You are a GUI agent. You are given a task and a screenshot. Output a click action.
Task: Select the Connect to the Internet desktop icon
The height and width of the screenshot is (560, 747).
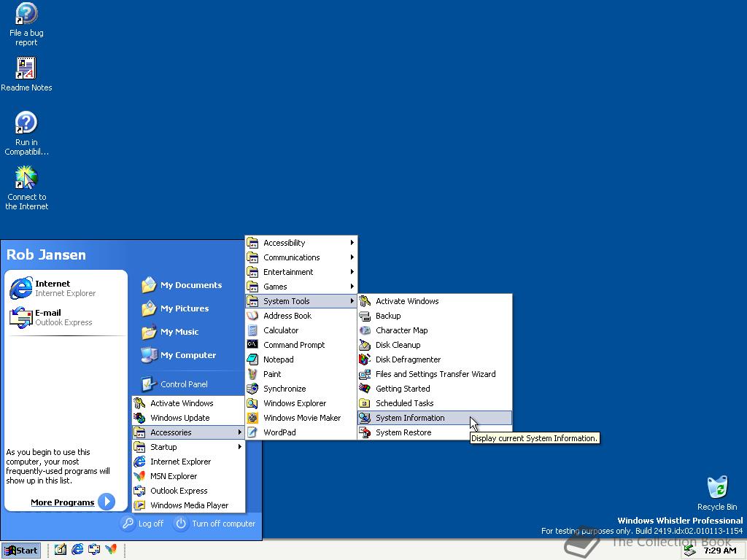point(26,188)
